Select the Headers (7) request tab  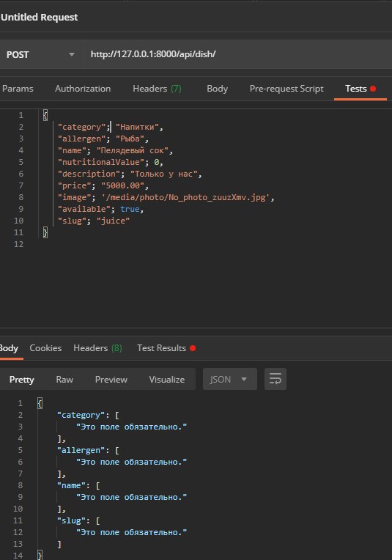157,89
